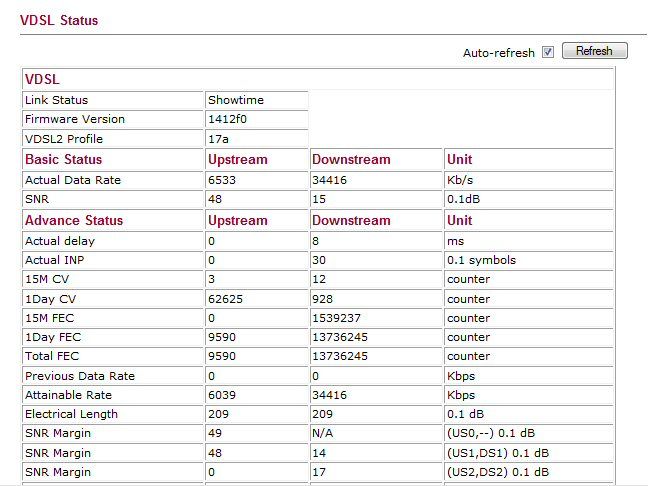Select Electrical Length upstream value 209

218,414
